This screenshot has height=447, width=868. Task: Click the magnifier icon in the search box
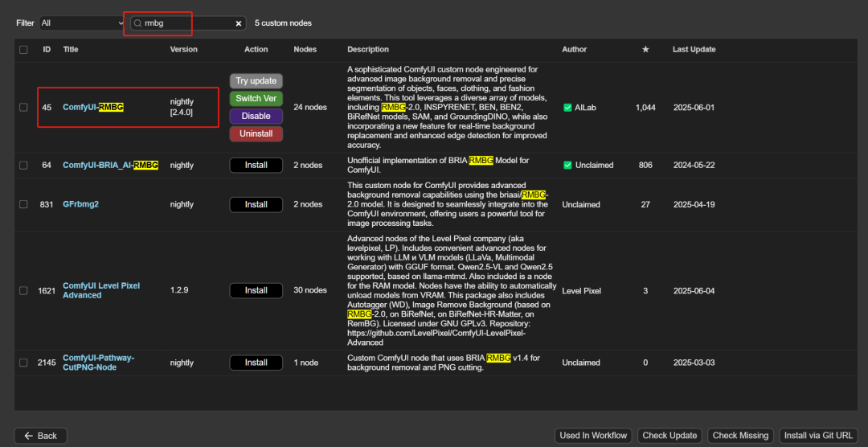pyautogui.click(x=138, y=23)
